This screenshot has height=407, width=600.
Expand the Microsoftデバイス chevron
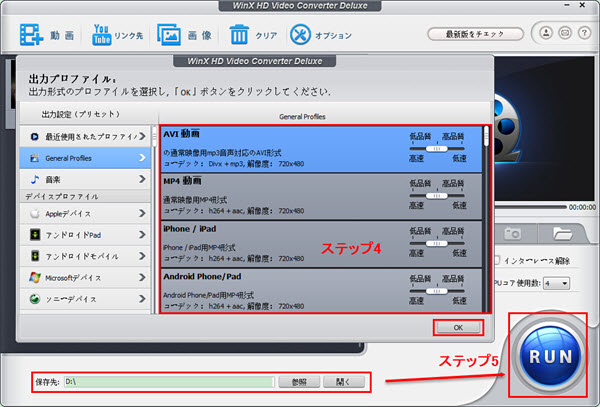pyautogui.click(x=142, y=277)
